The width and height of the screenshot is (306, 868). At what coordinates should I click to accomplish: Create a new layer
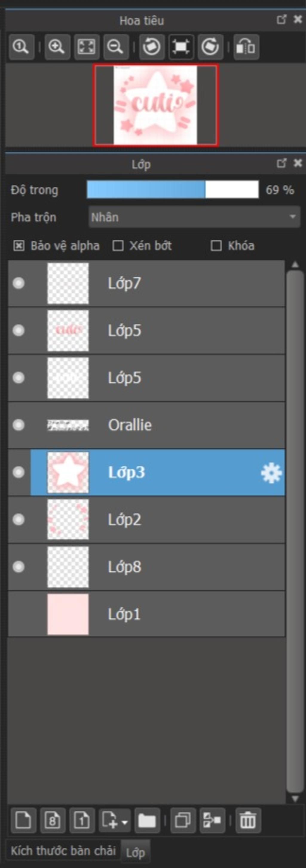coord(23,820)
